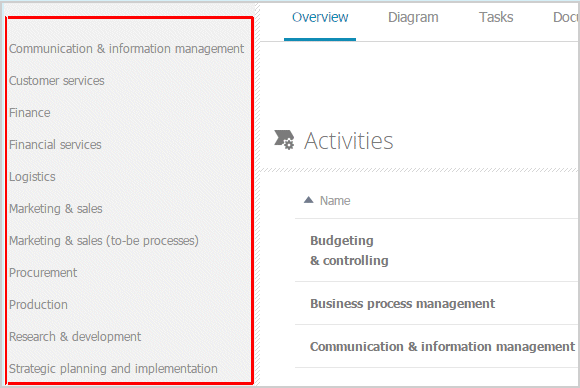Select Research & development in sidebar

click(75, 337)
